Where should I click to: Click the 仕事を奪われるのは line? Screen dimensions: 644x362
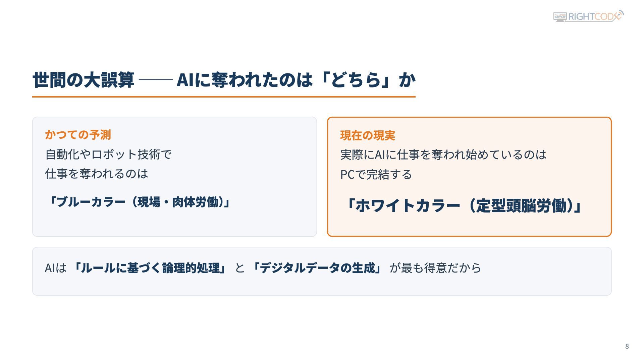click(x=97, y=174)
